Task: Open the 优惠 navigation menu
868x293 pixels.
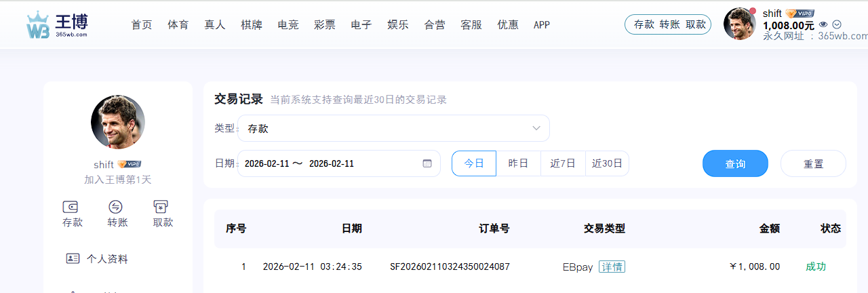Action: point(508,25)
